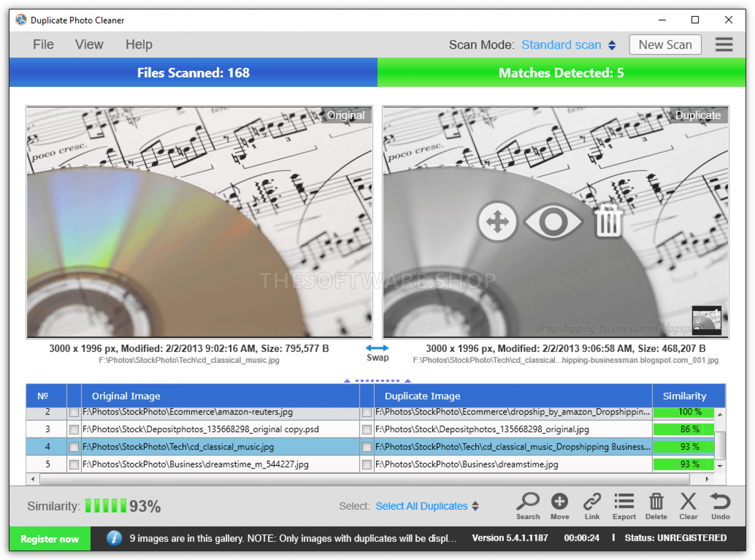Click the 93 % similarity cell in row 5
The width and height of the screenshot is (755, 560).
tap(684, 464)
